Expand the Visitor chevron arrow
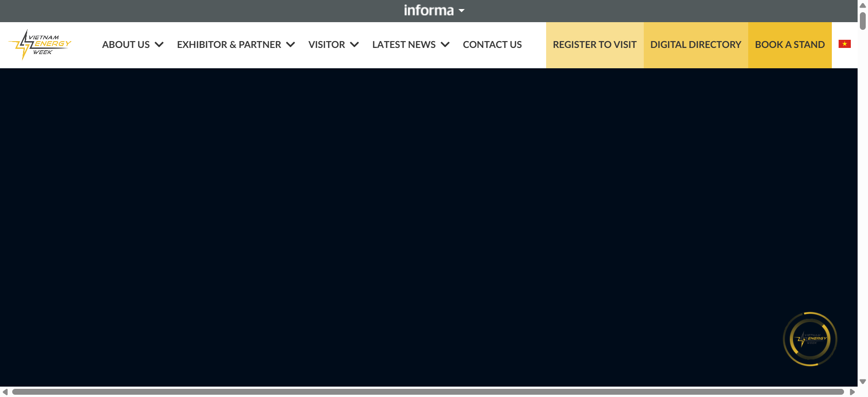 354,44
